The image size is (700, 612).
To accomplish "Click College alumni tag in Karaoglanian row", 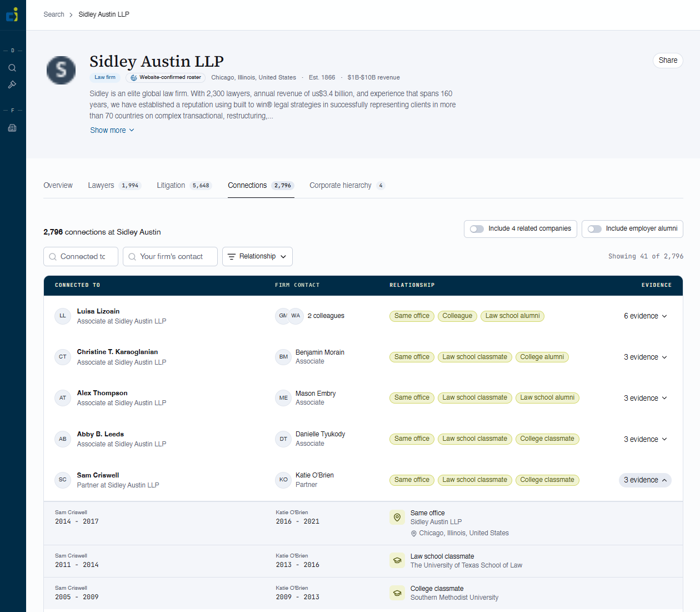I will pos(542,357).
